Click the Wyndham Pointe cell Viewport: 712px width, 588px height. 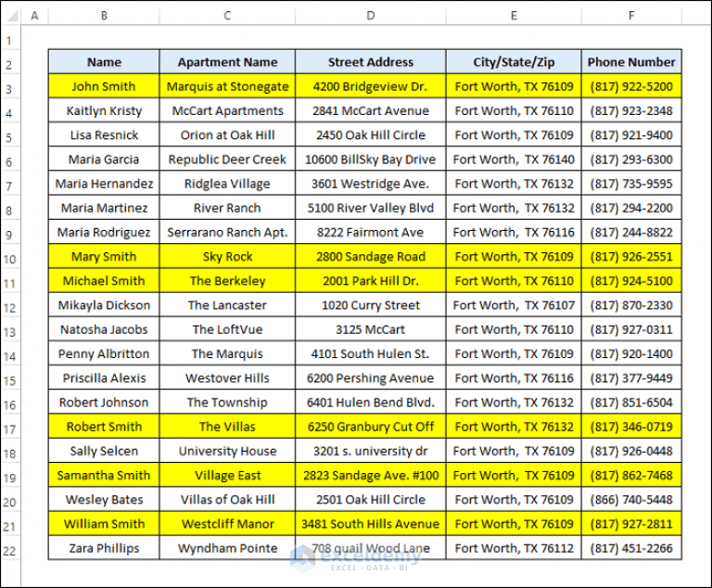(227, 548)
